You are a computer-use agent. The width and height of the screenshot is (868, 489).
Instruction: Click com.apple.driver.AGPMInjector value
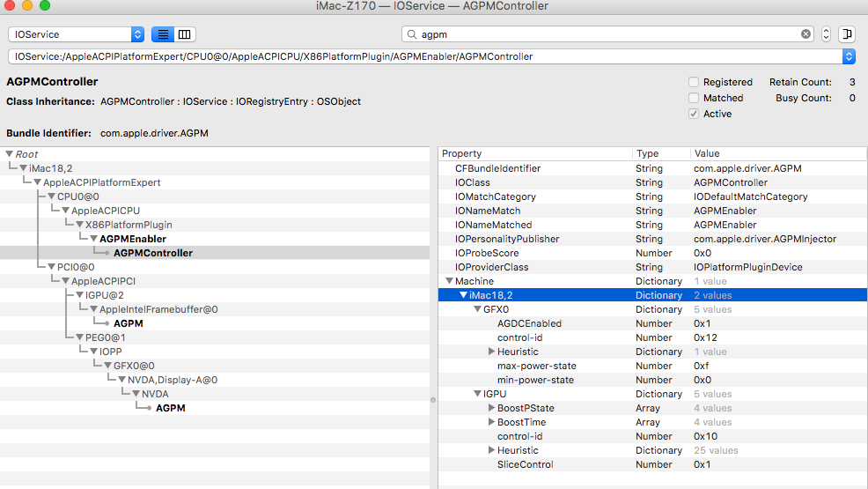click(x=765, y=239)
